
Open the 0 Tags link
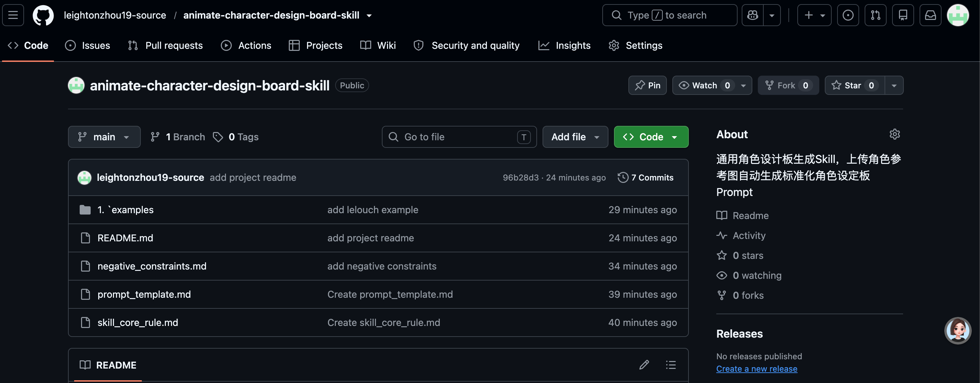[236, 137]
